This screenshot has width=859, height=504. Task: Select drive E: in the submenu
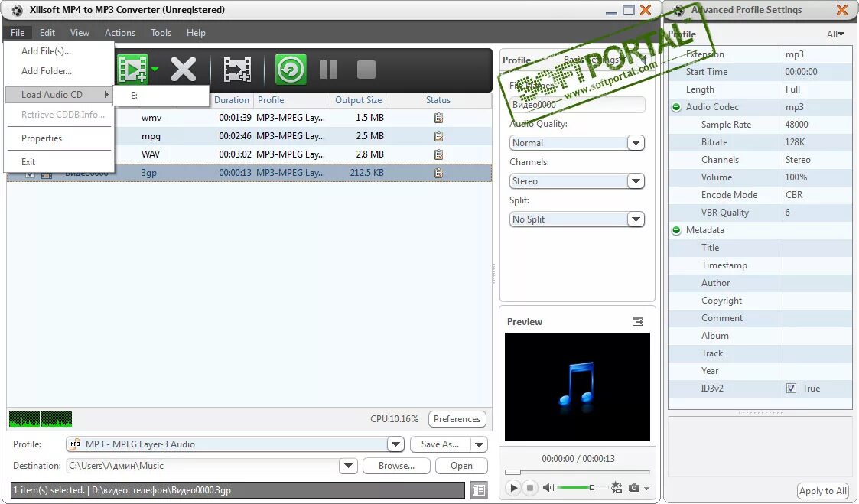[161, 96]
